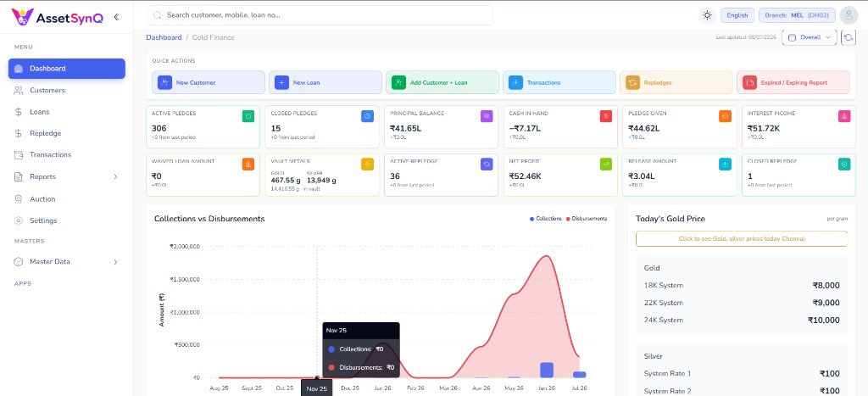Viewport: 868px width, 396px height.
Task: Click the AssetSynQ logo
Action: coord(57,17)
